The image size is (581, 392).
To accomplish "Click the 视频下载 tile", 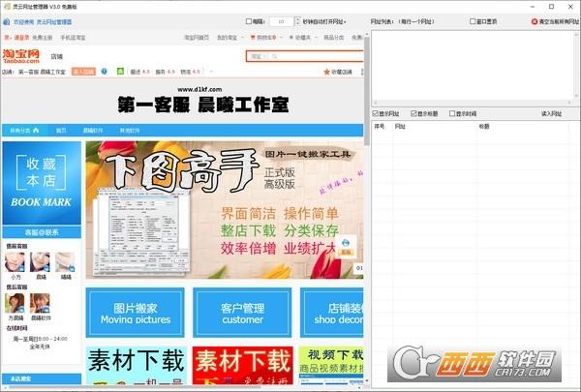I will tap(331, 365).
